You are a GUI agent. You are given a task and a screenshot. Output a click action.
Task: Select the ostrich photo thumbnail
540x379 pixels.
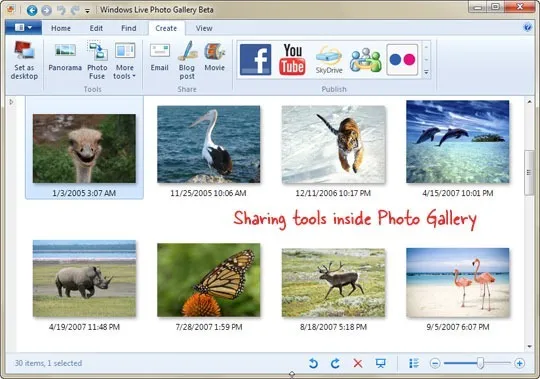(84, 148)
